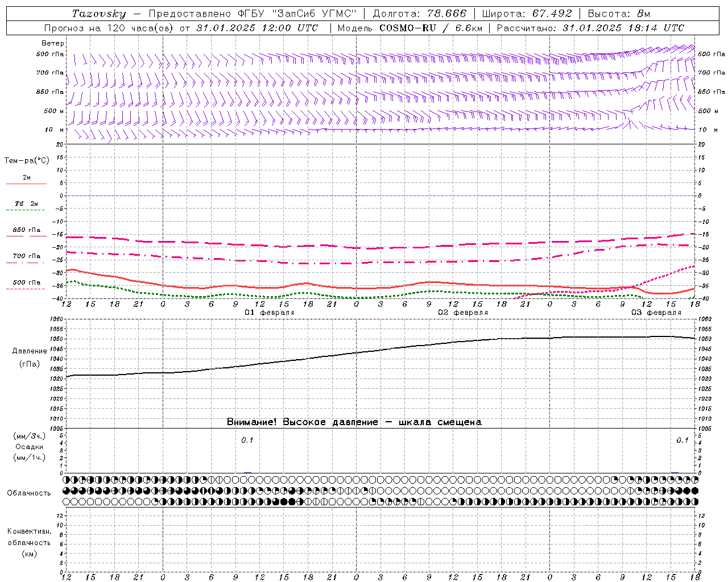Click the 03 февраля date label
Screen dimensions: 728x582
pos(656,313)
